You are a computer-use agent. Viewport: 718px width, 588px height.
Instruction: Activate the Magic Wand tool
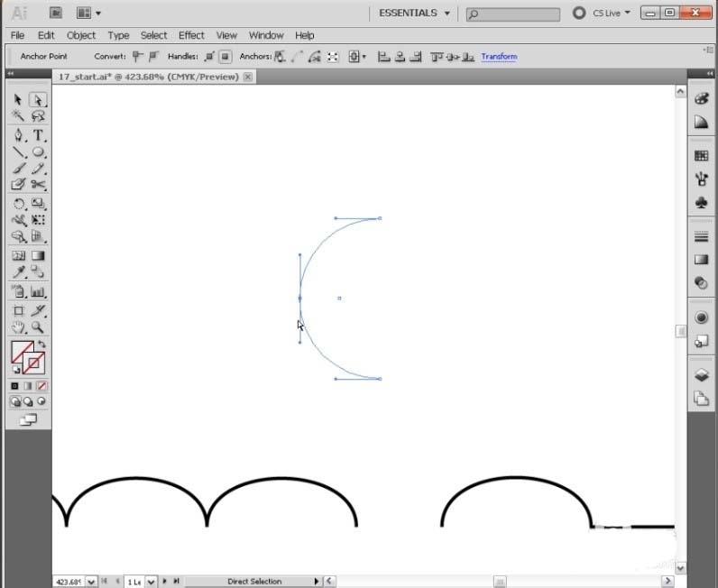pyautogui.click(x=18, y=116)
